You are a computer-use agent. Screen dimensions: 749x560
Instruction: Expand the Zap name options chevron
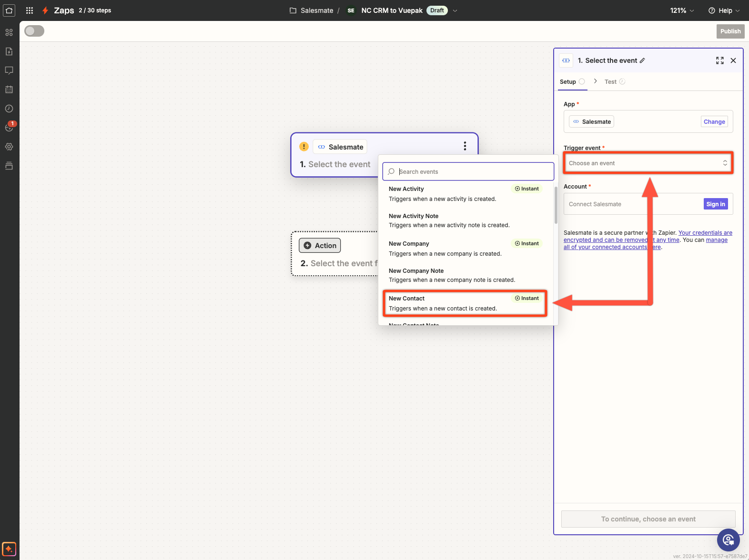tap(455, 10)
